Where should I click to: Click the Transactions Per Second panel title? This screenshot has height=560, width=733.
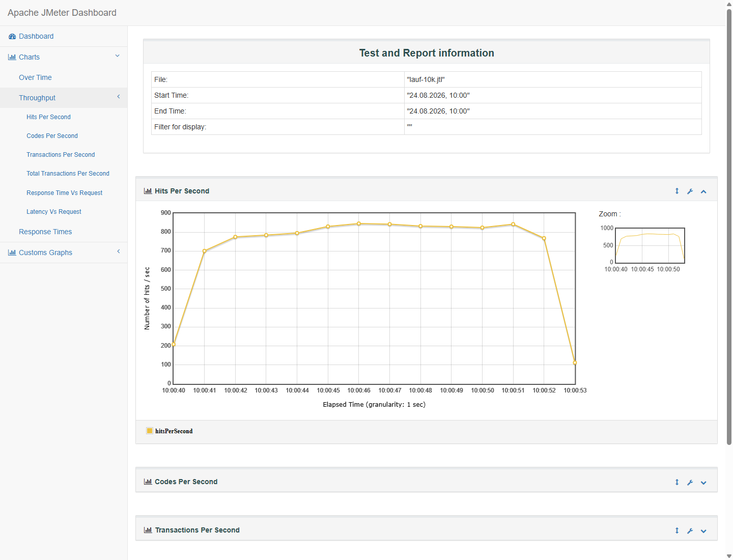click(x=197, y=530)
